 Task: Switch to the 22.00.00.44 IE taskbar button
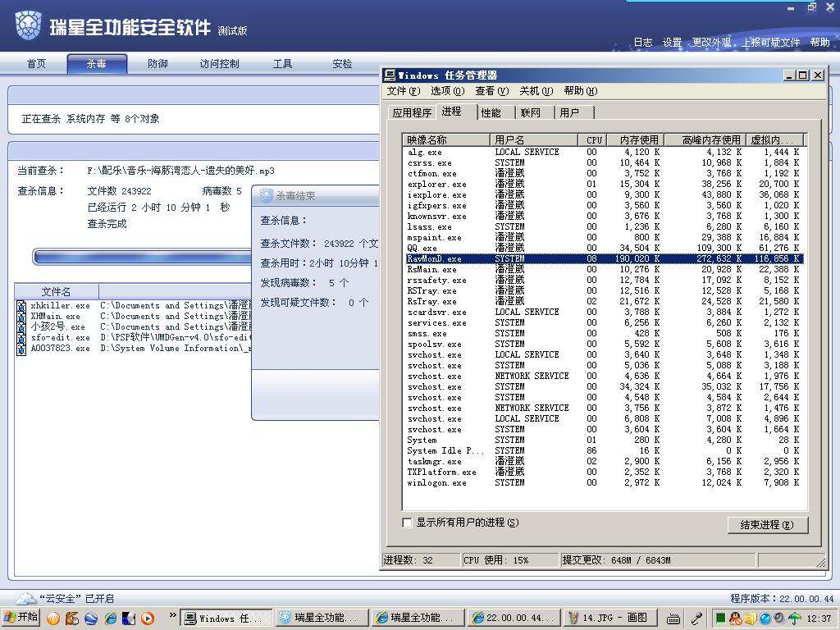pos(514,618)
